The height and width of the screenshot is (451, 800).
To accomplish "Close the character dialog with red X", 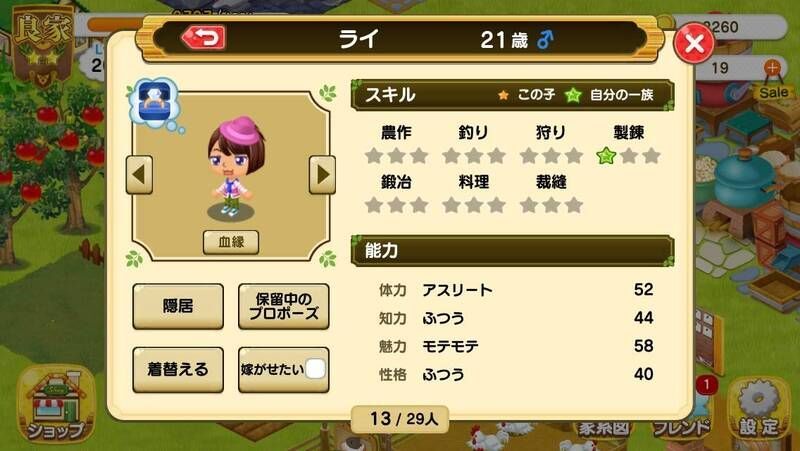I will (694, 43).
